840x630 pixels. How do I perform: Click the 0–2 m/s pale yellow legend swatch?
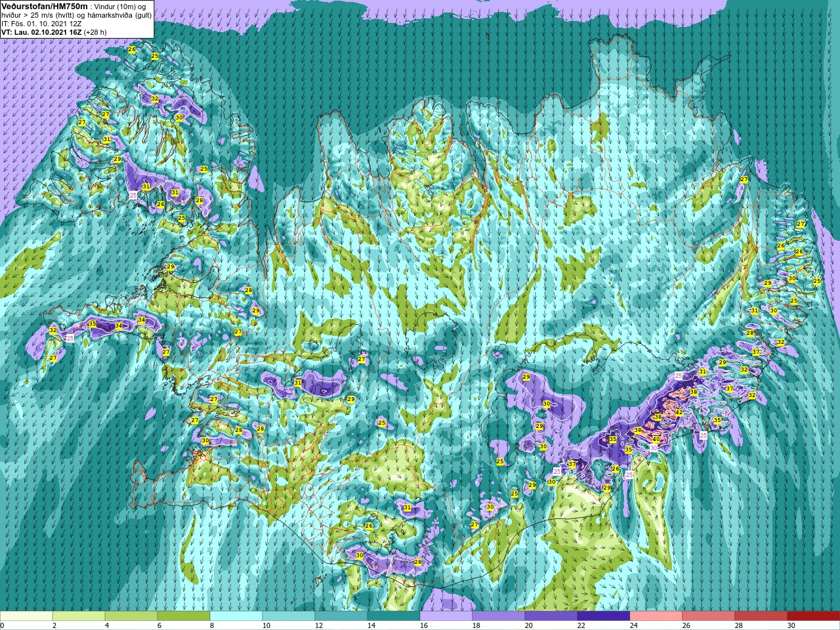[x=26, y=616]
